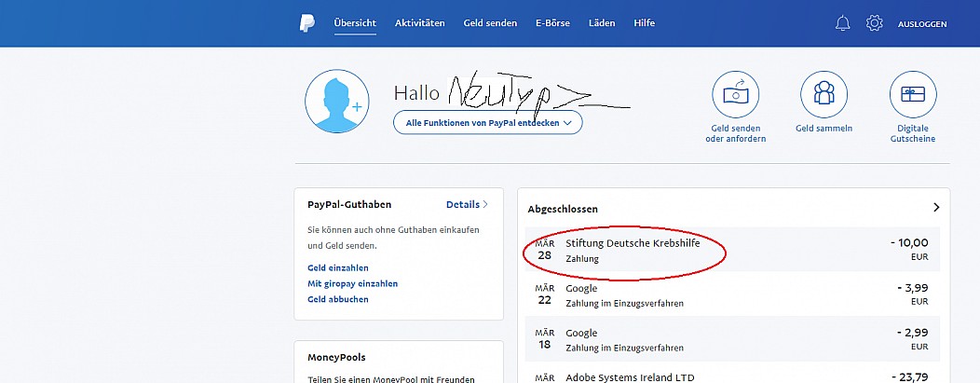Click the Mit giropay einzahlen link
The height and width of the screenshot is (383, 980).
[352, 283]
